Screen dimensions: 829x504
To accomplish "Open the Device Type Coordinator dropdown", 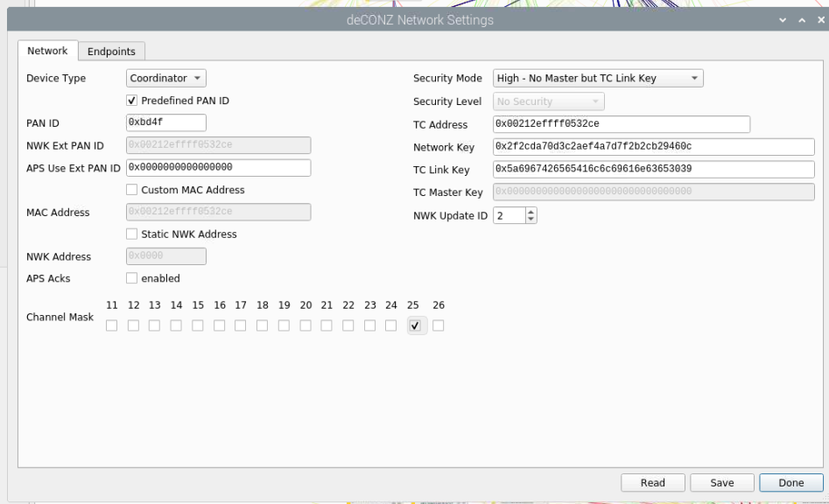I will [166, 78].
